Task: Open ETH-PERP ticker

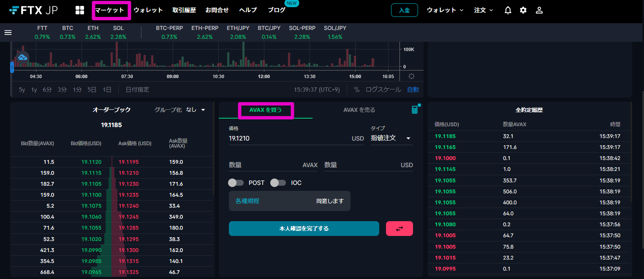Action: click(205, 33)
